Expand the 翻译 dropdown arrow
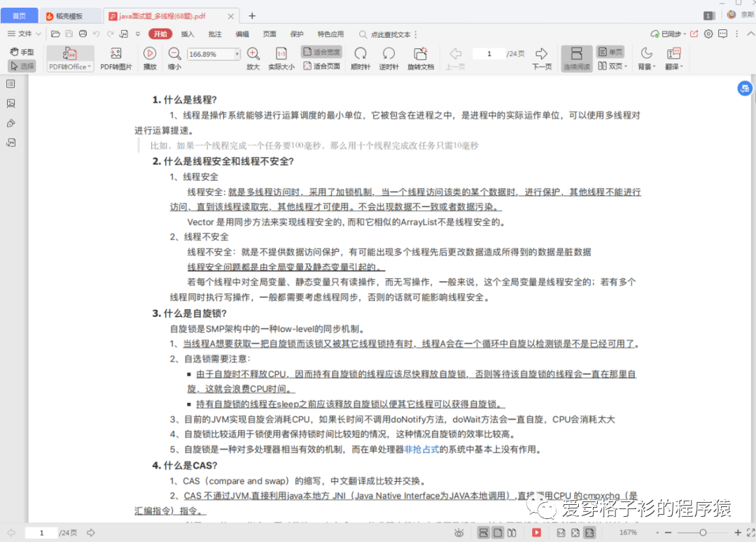 coord(682,66)
